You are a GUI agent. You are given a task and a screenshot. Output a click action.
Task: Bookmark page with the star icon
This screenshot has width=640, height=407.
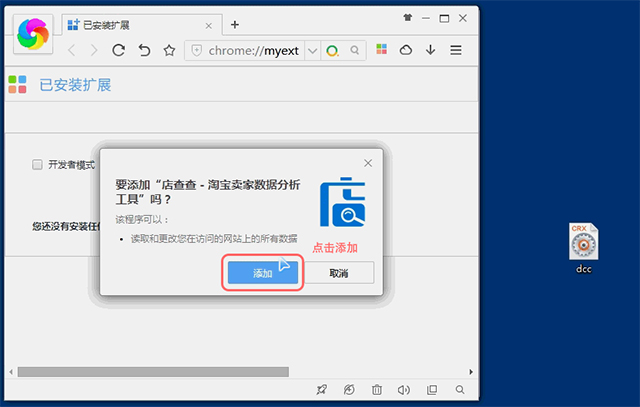169,51
